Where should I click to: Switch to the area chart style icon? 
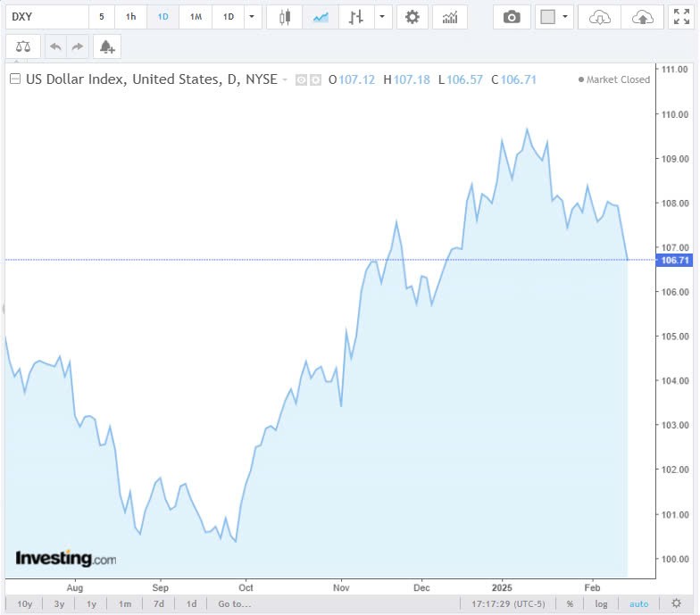pyautogui.click(x=321, y=17)
